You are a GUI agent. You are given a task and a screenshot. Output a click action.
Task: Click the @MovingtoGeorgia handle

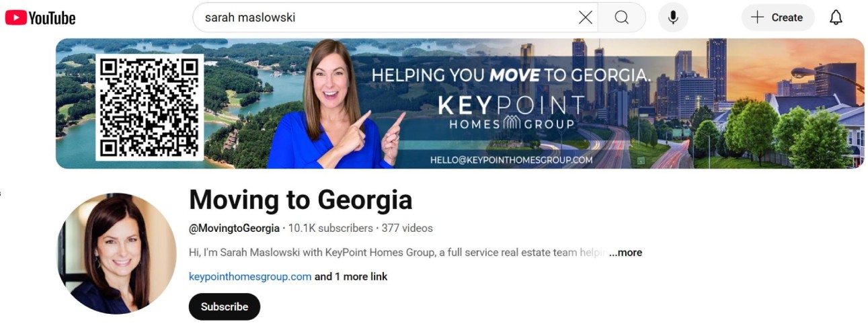tap(234, 228)
